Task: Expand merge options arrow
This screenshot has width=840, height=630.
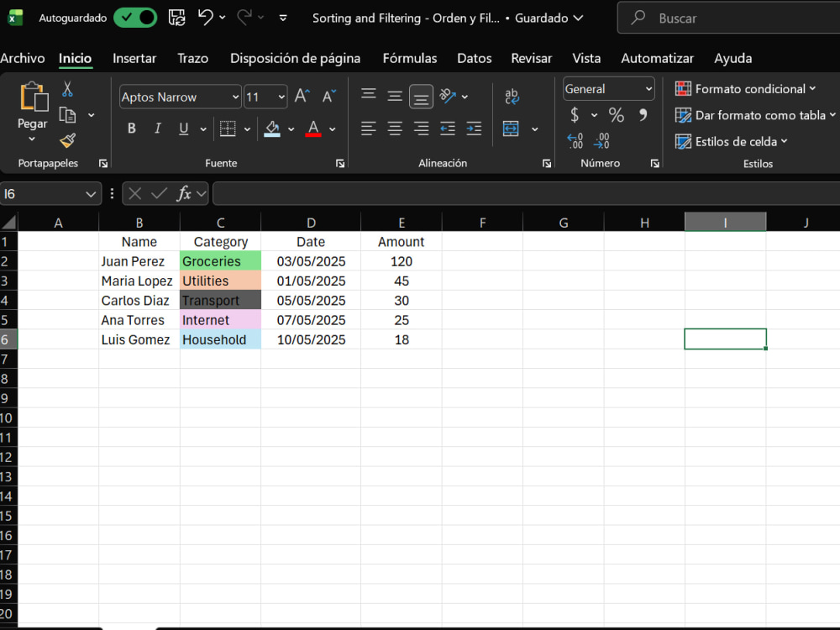Action: coord(534,129)
